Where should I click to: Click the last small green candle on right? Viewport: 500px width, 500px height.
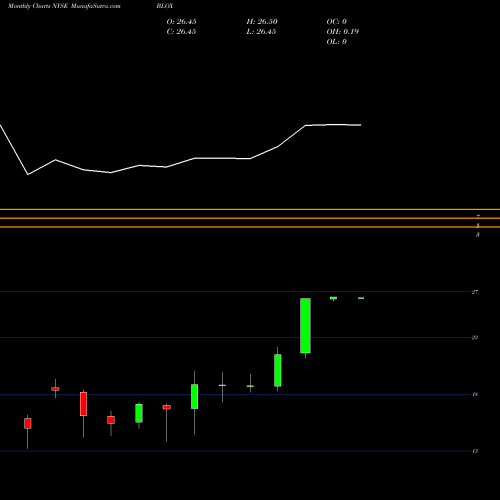361,298
